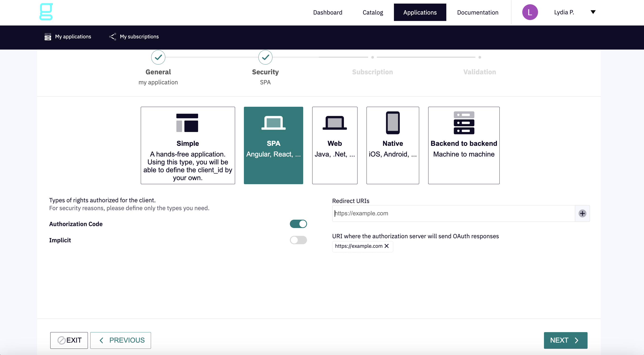The width and height of the screenshot is (644, 355).
Task: Click the NEXT button
Action: coord(565,340)
